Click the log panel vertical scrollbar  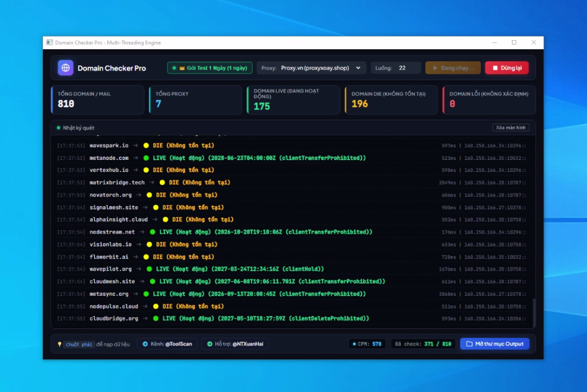(x=534, y=312)
